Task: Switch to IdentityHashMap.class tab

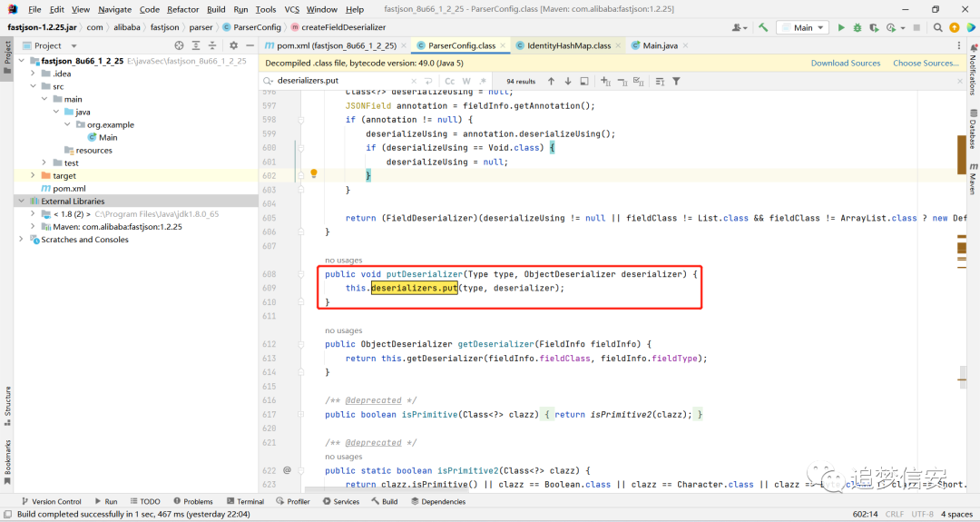Action: (569, 45)
